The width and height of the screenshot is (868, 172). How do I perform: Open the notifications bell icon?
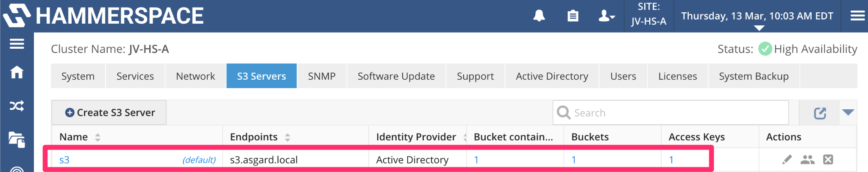click(x=539, y=16)
